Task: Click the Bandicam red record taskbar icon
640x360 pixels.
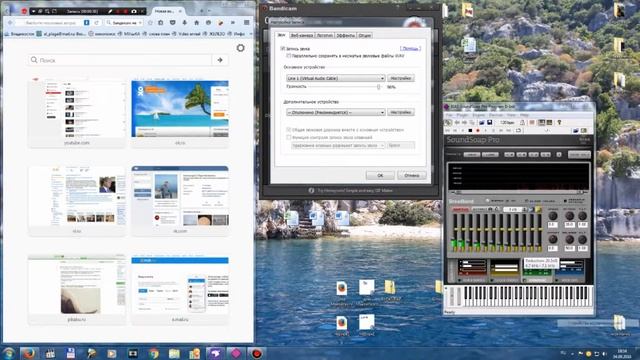Action: click(256, 353)
